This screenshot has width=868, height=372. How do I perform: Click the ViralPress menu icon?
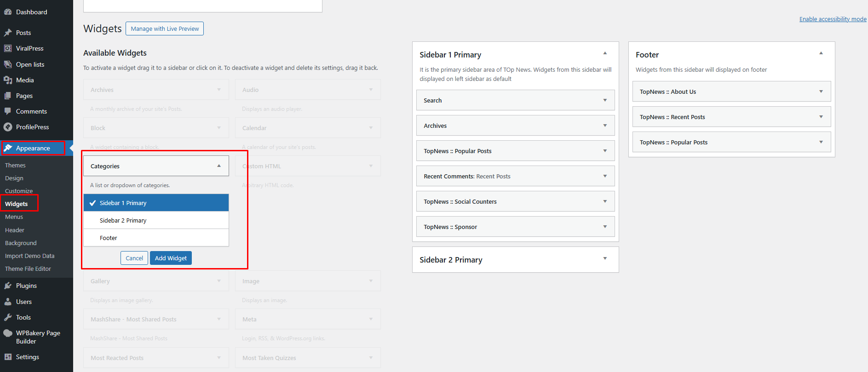[x=8, y=48]
